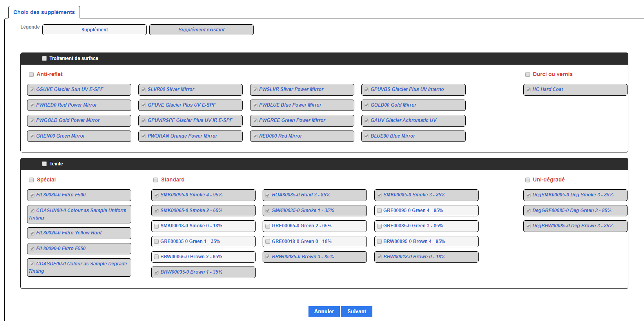
Task: Click the Supplément legend box
Action: coord(94,30)
